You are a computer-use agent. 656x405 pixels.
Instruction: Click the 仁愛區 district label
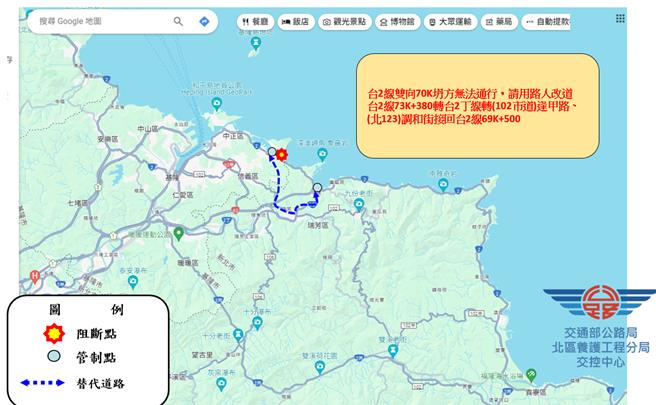pos(183,195)
